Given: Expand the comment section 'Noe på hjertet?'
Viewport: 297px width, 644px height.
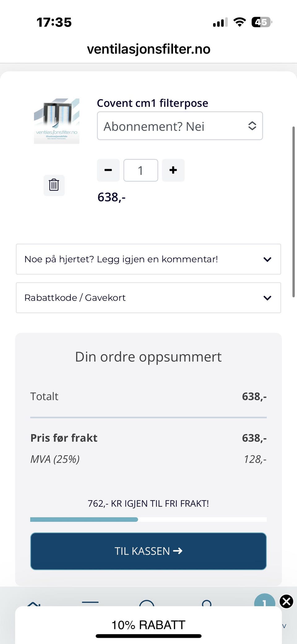Looking at the screenshot, I should [x=148, y=259].
